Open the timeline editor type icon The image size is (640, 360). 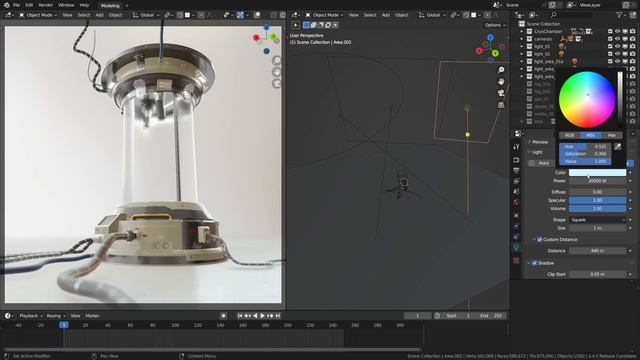(x=9, y=316)
